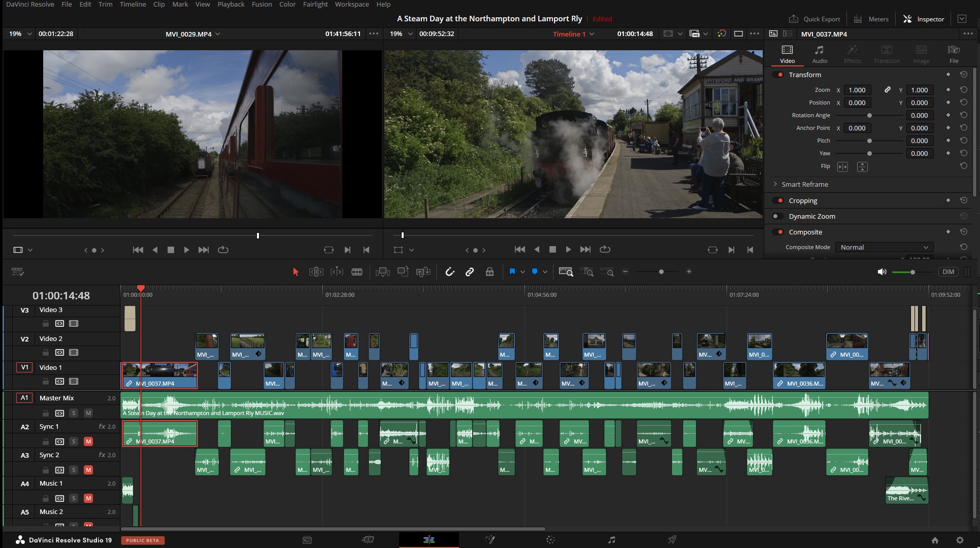
Task: Click the DIM audio button
Action: pos(948,272)
